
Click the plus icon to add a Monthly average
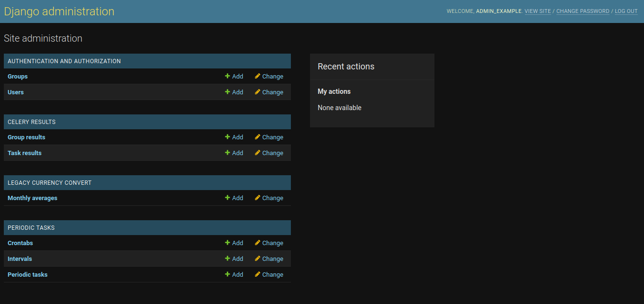(x=227, y=198)
